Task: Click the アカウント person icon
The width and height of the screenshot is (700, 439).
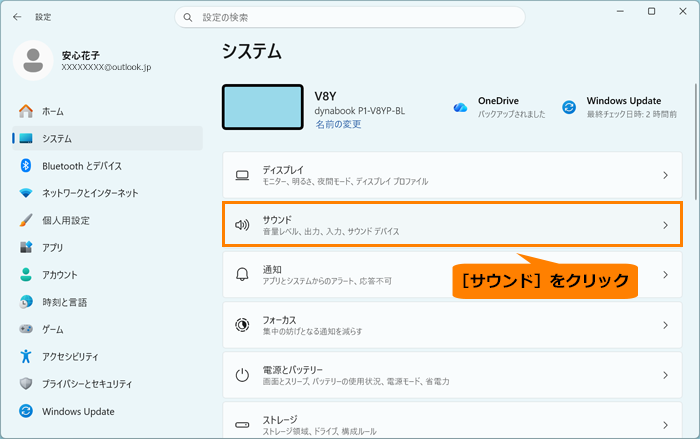Action: tap(26, 275)
